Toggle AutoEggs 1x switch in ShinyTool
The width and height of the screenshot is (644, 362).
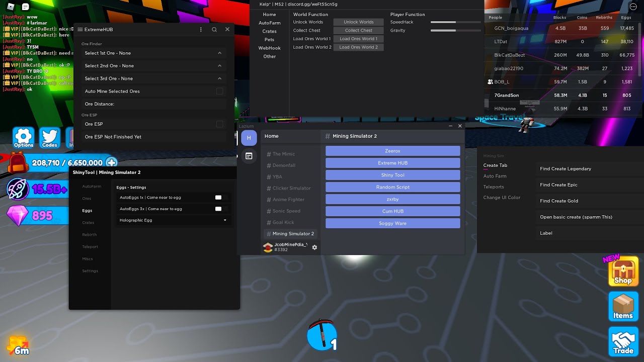click(219, 198)
